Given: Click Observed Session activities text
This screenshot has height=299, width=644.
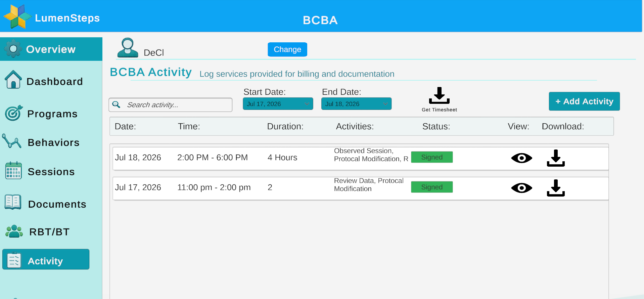Looking at the screenshot, I should coord(371,155).
